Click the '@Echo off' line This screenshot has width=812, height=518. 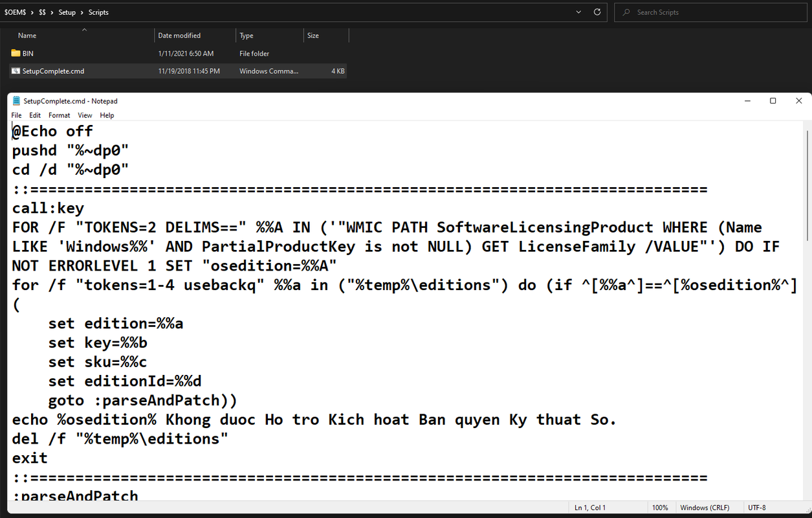tap(52, 131)
